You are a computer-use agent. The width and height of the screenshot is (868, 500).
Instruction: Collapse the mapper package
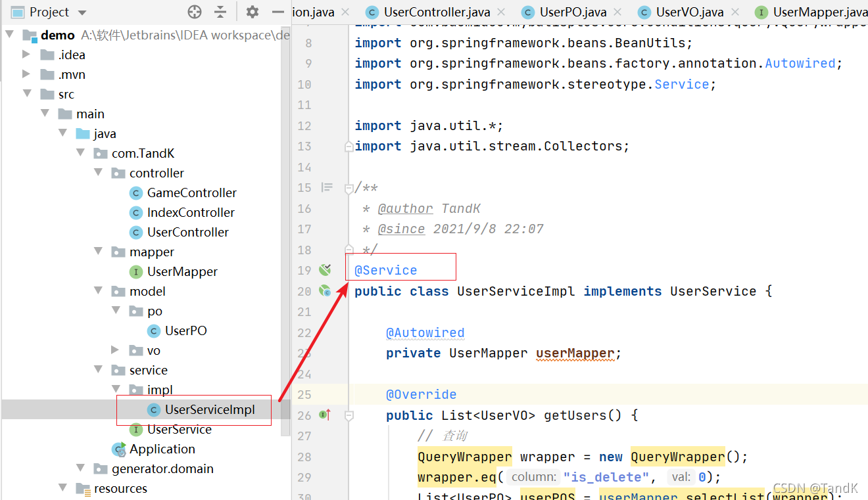click(98, 252)
